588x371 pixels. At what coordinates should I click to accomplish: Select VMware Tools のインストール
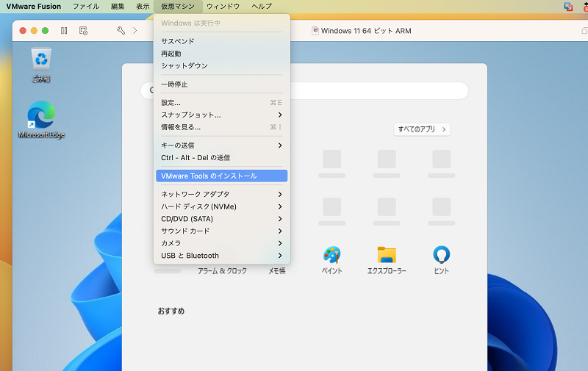[222, 176]
